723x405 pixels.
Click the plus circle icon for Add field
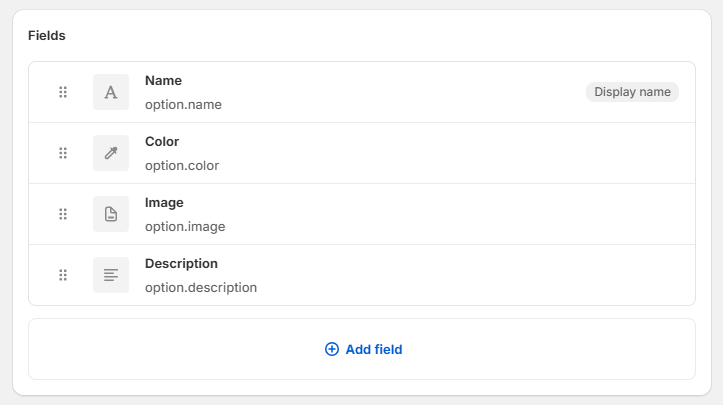click(x=332, y=349)
